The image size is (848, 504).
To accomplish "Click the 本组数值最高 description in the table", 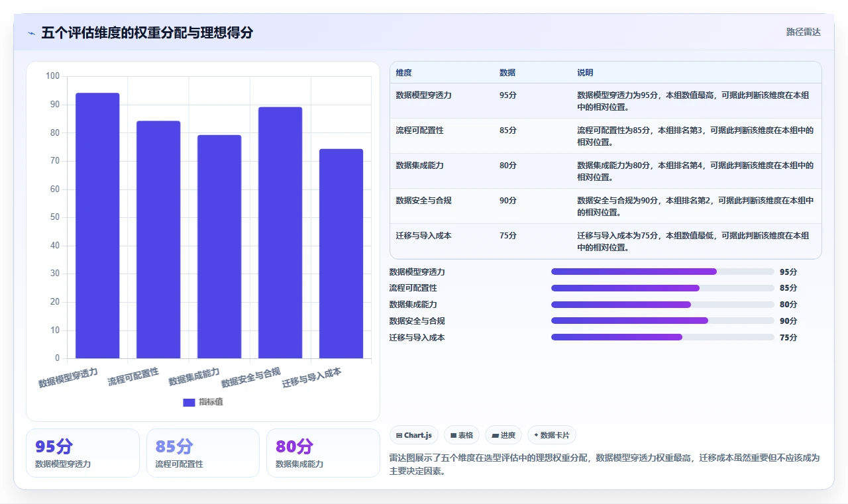I will (x=693, y=101).
